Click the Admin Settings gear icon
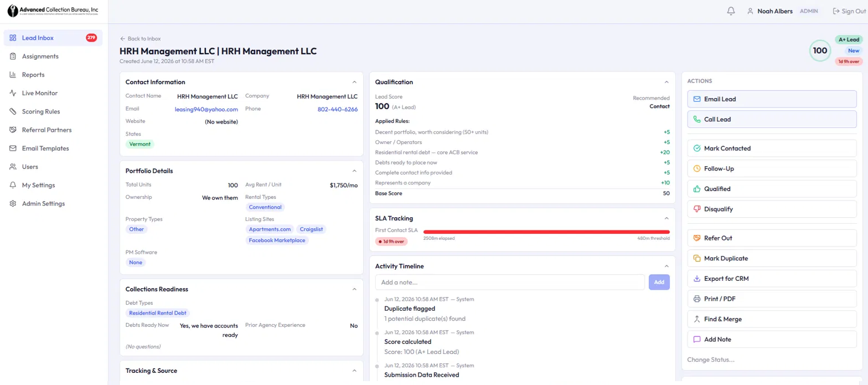The width and height of the screenshot is (868, 385). tap(13, 204)
